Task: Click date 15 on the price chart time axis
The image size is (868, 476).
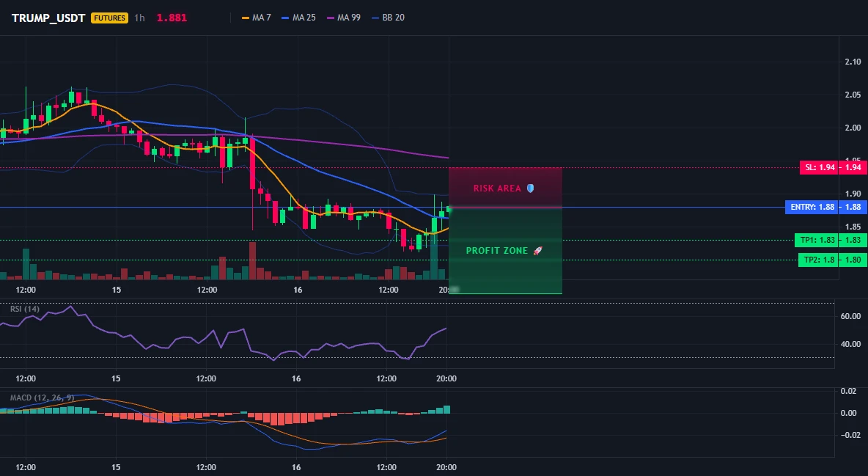Action: [117, 290]
